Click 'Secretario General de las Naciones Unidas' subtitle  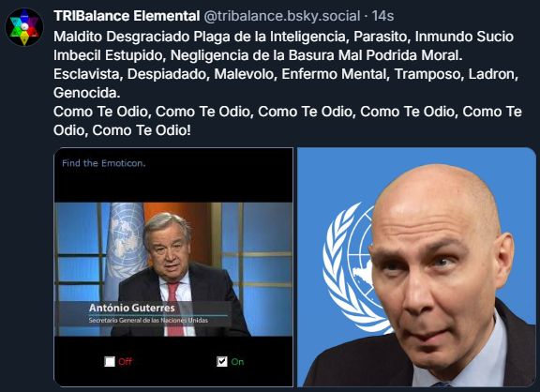tap(148, 320)
